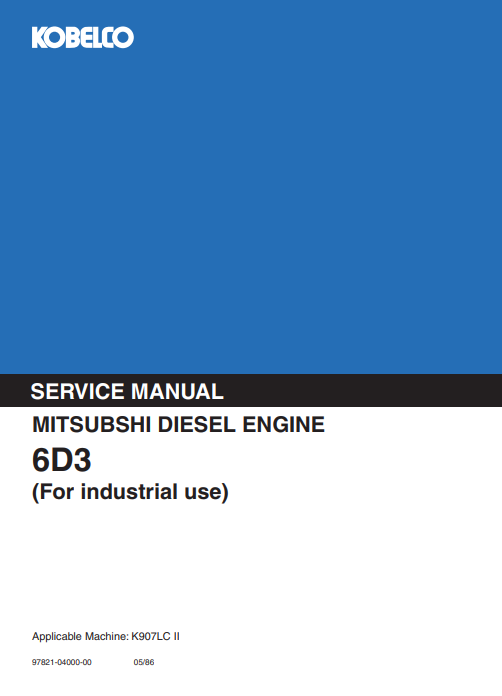
Task: Select the letter K in the KOBELCO logo
Action: tap(40, 38)
